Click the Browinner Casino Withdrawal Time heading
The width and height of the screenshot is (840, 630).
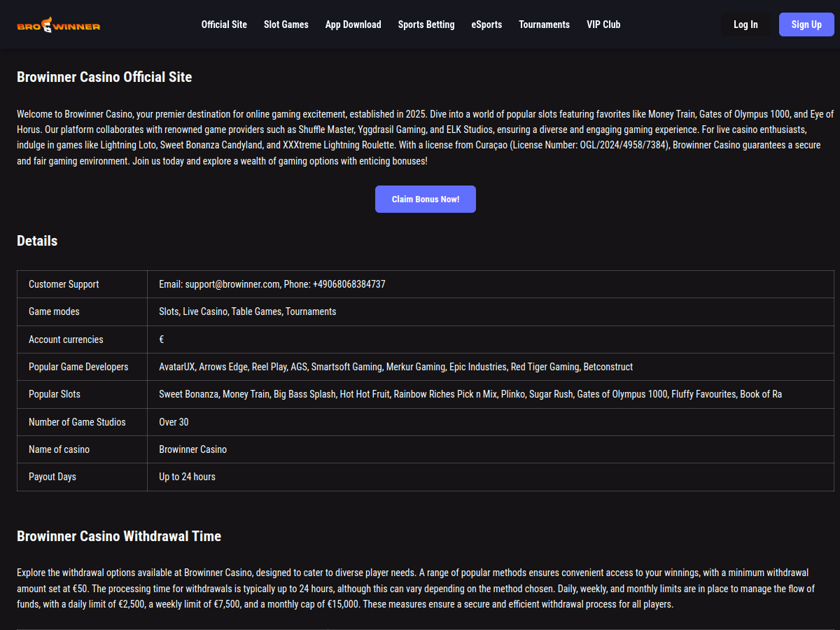(119, 536)
